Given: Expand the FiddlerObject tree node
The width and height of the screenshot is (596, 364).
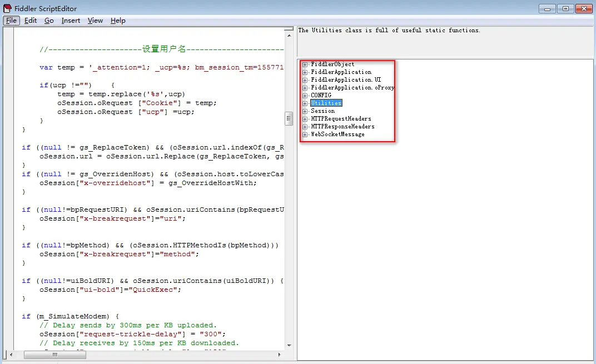Looking at the screenshot, I should tap(305, 64).
